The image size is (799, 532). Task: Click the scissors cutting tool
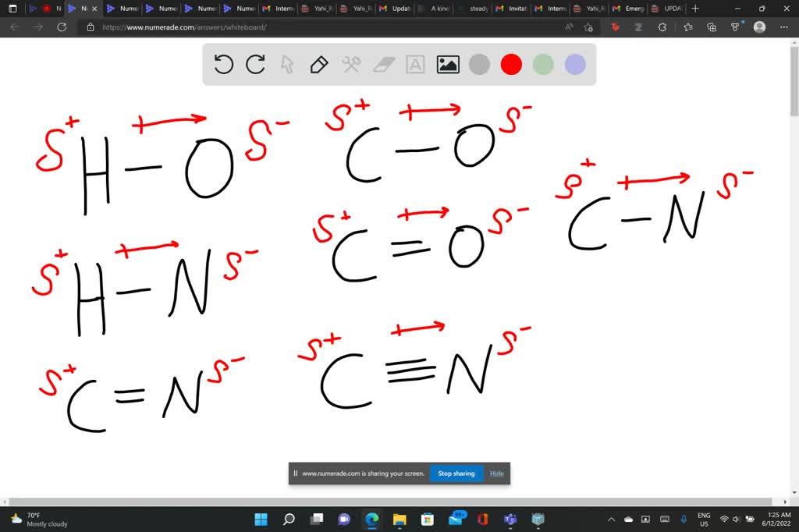tap(351, 65)
